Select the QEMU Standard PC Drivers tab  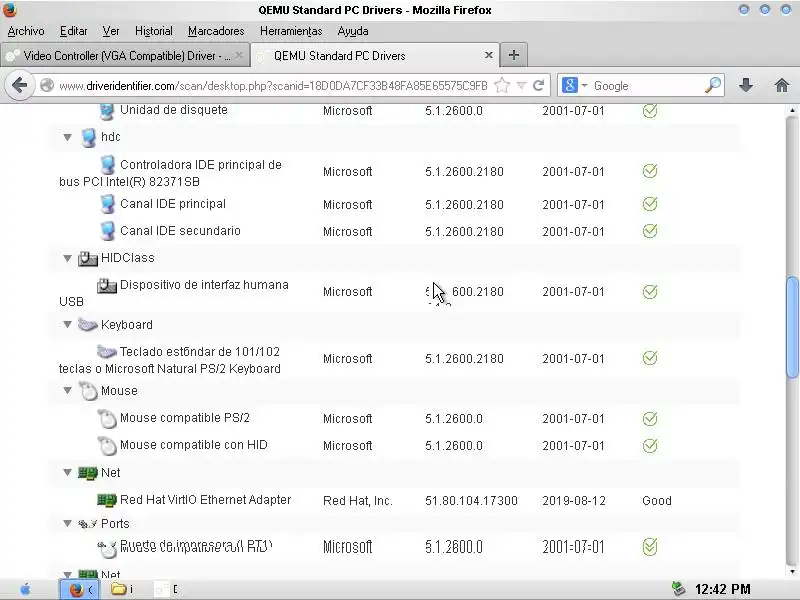375,56
